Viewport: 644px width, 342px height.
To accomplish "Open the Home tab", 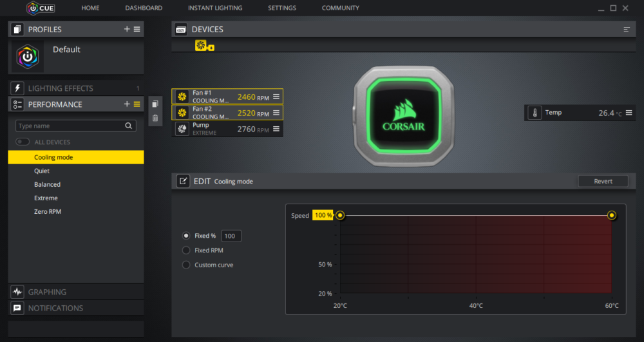I will pos(90,8).
